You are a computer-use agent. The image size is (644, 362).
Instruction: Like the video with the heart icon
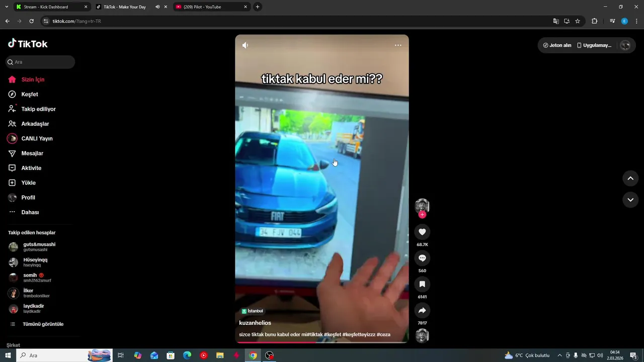pyautogui.click(x=422, y=232)
